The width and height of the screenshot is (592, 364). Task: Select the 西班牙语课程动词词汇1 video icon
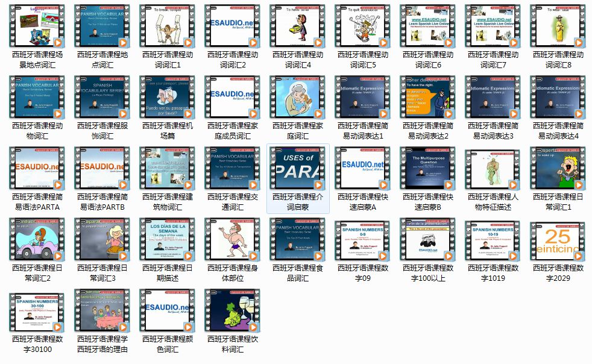168,27
